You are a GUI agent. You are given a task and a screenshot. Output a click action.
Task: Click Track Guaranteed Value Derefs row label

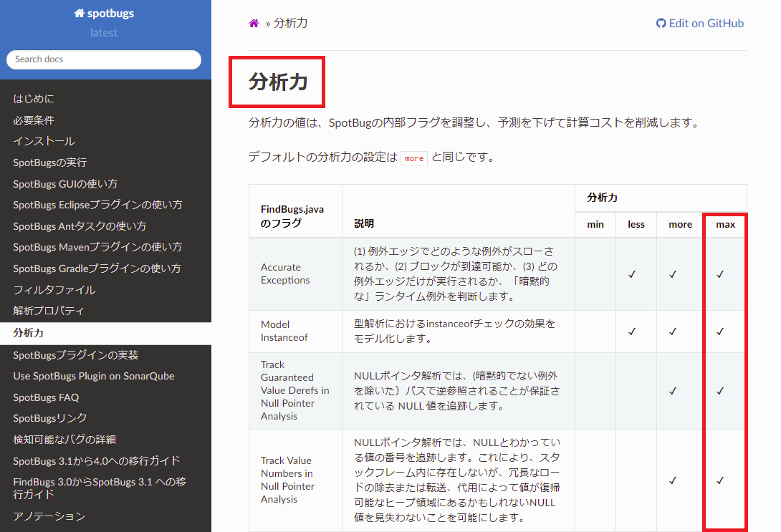(295, 391)
